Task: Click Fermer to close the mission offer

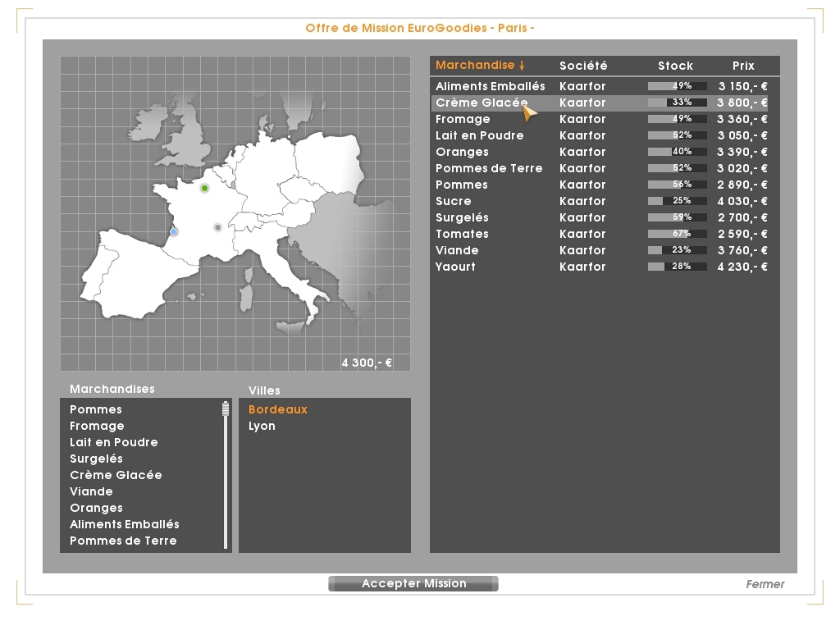Action: [x=765, y=584]
